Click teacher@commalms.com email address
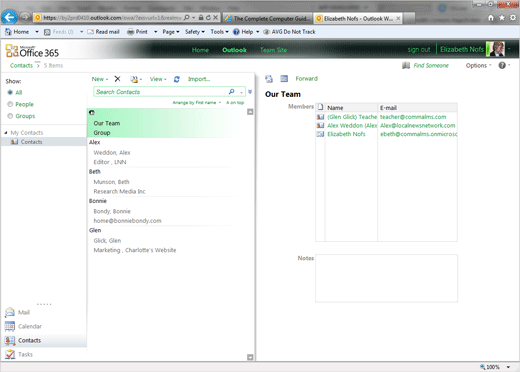520x372 pixels. [413, 117]
